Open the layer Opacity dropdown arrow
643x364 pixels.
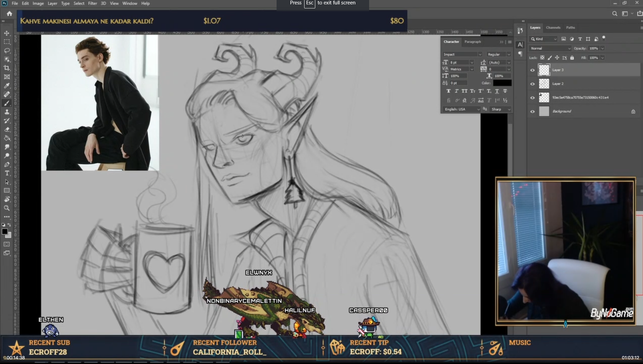tap(602, 48)
